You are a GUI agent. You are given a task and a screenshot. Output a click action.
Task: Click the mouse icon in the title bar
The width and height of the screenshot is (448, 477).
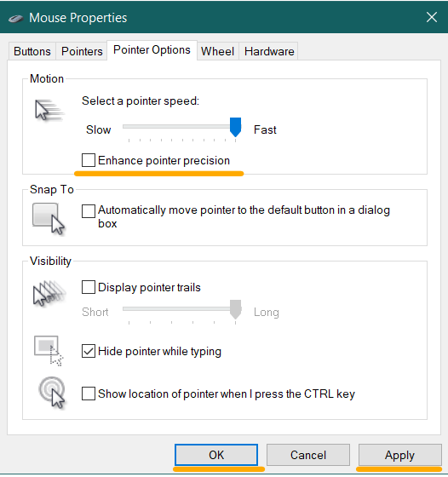point(16,19)
